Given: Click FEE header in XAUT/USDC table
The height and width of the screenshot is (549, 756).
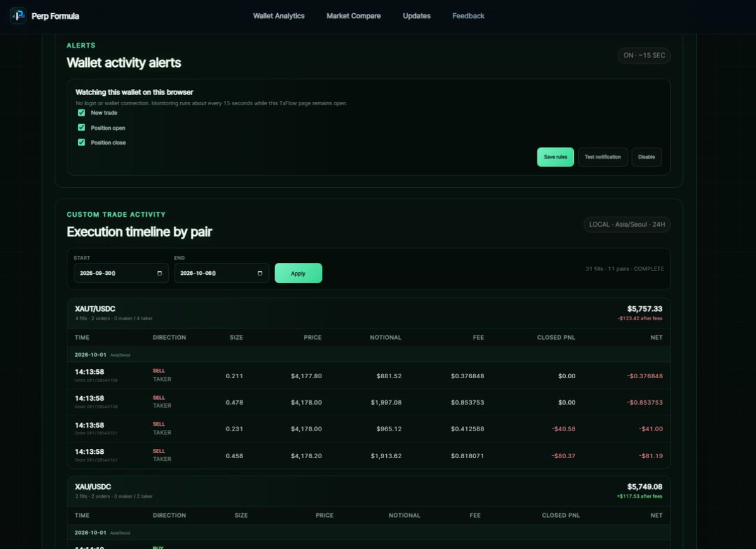Looking at the screenshot, I should click(478, 337).
